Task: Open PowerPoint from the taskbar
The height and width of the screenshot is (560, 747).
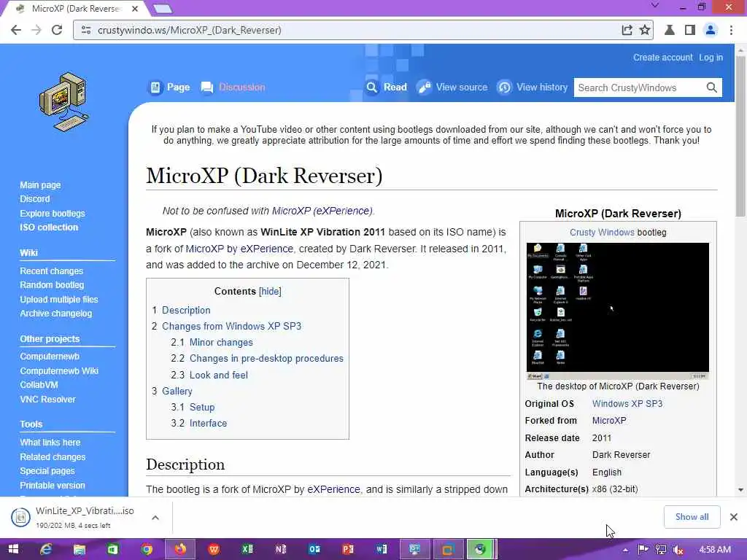Action: click(348, 550)
